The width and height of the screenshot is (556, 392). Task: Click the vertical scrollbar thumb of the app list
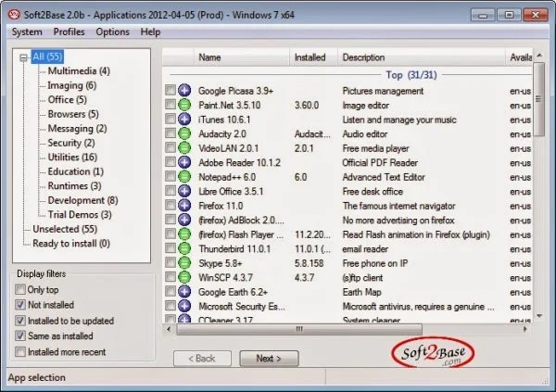click(x=539, y=99)
